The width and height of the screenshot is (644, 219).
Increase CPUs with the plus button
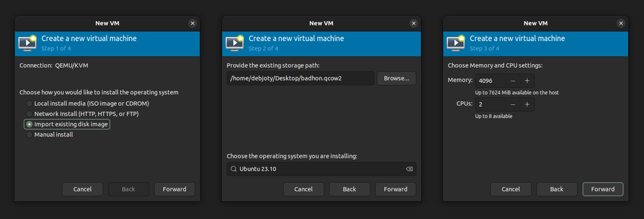click(527, 104)
